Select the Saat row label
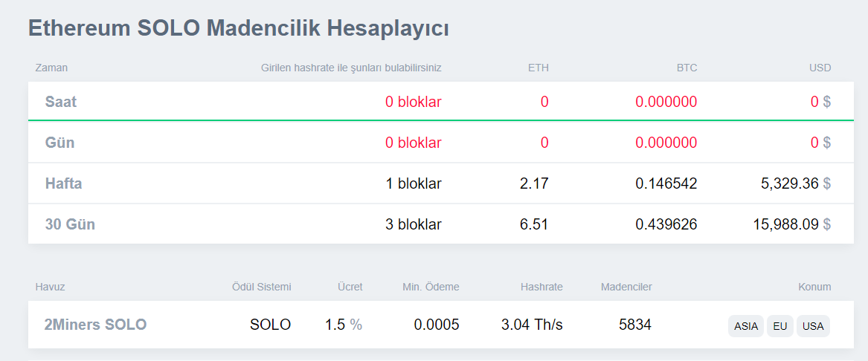 [61, 102]
